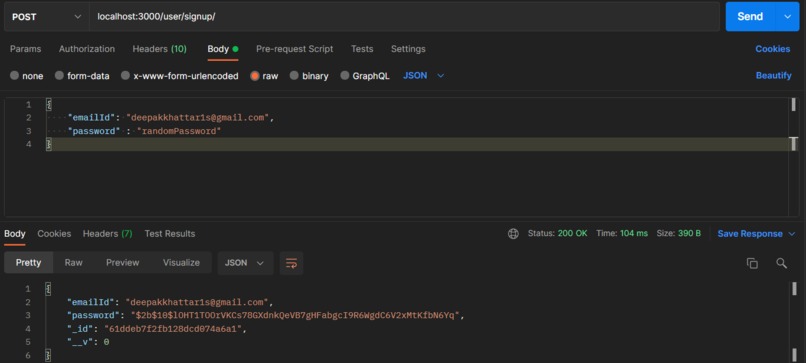Toggle the wrap lines icon
This screenshot has height=363, width=806.
291,263
